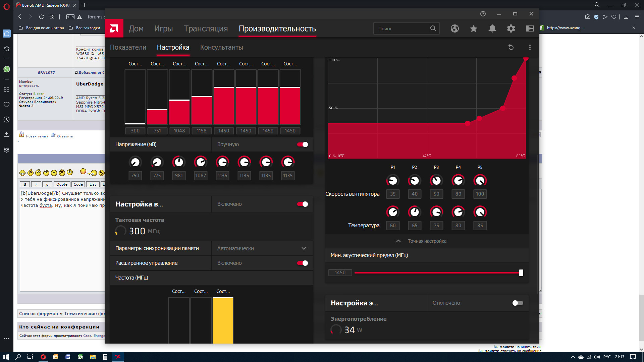Screen dimensions: 644x362
Task: Open Radeon settings gear icon
Action: [x=511, y=28]
